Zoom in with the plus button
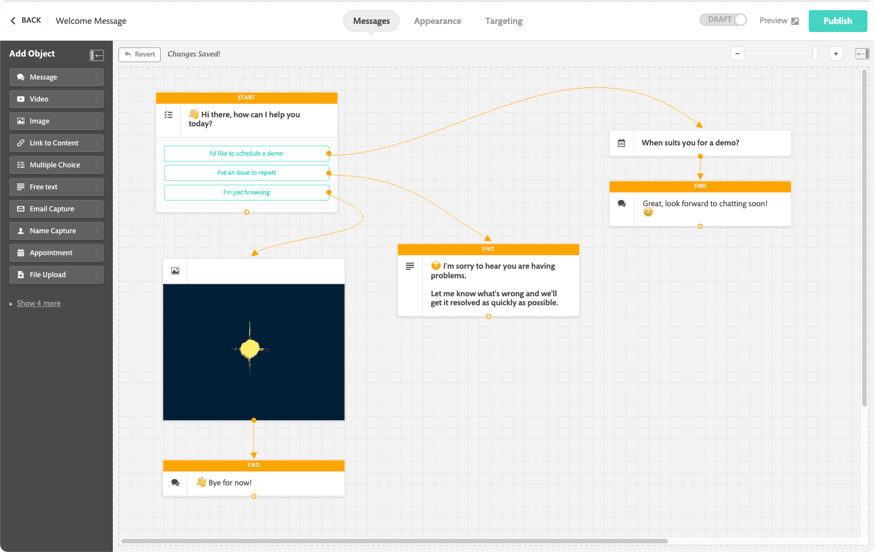 (835, 54)
